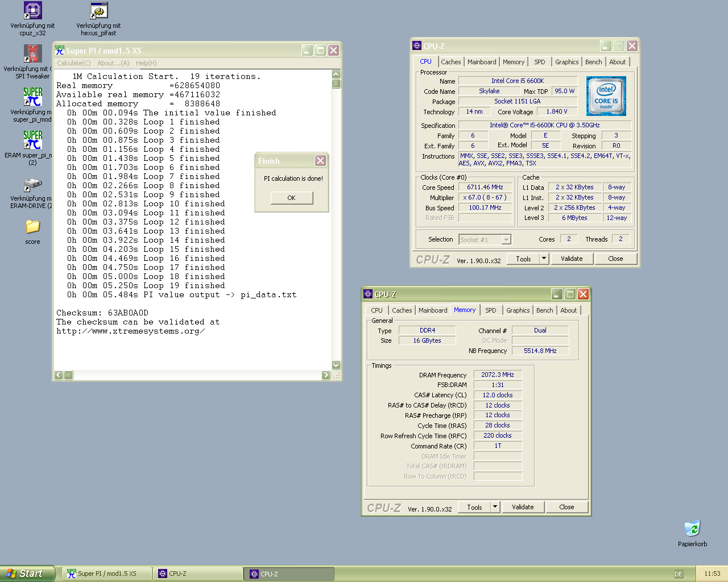Click Super PI vertical scrollbar up arrow
The height and width of the screenshot is (582, 728).
336,74
